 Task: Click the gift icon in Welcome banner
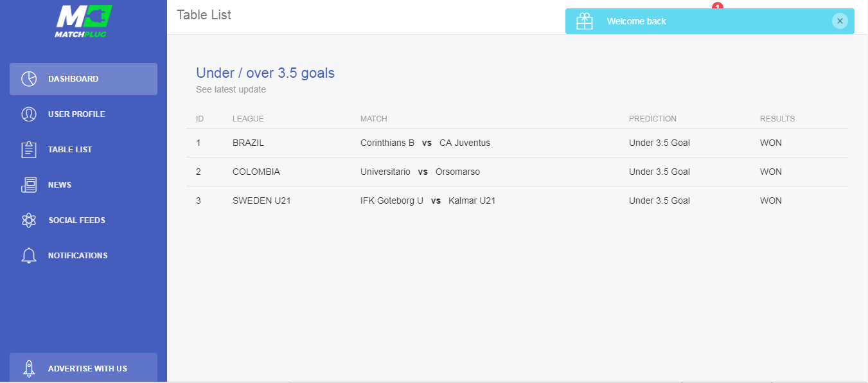coord(585,21)
